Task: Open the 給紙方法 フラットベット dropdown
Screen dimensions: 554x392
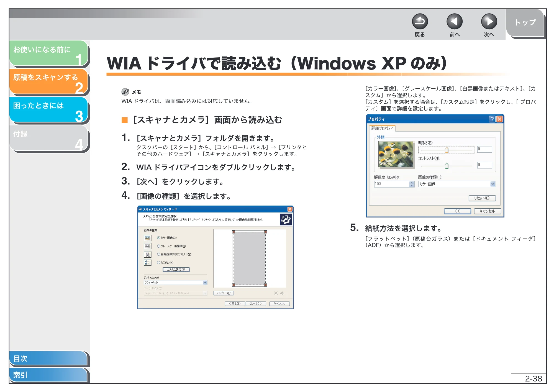Action: click(x=175, y=283)
